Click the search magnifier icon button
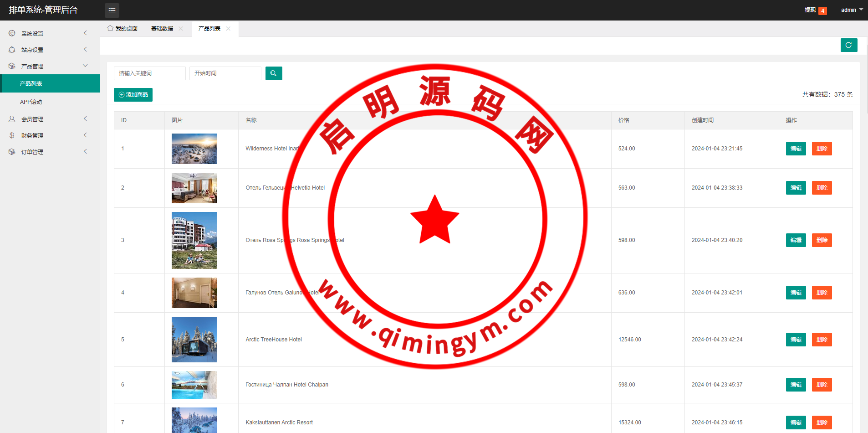This screenshot has width=868, height=433. 274,73
